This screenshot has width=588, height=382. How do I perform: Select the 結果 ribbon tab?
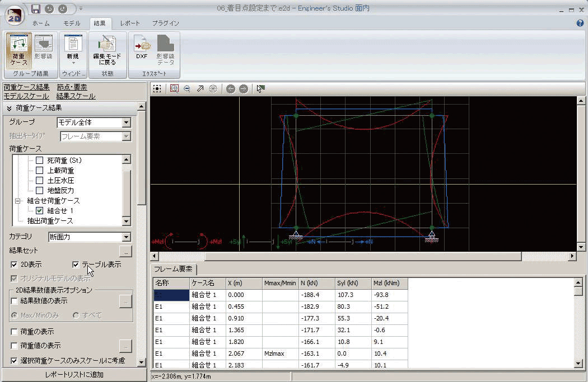[100, 23]
